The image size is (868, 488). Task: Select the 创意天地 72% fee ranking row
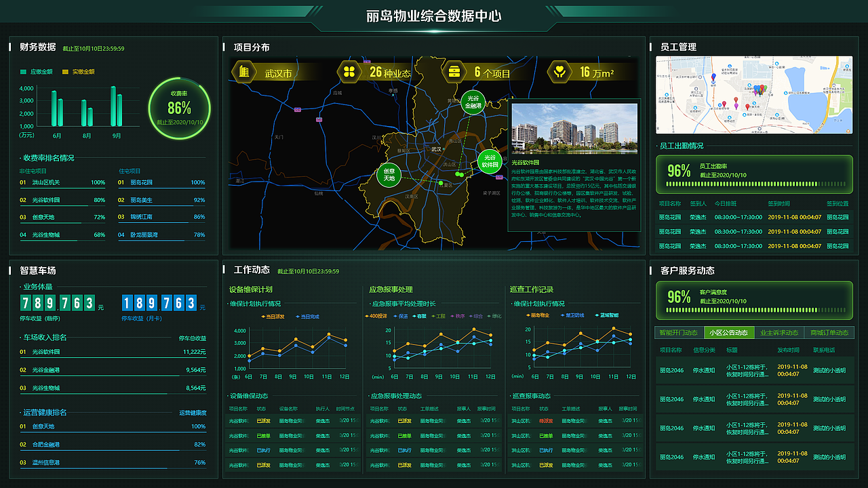pyautogui.click(x=62, y=218)
